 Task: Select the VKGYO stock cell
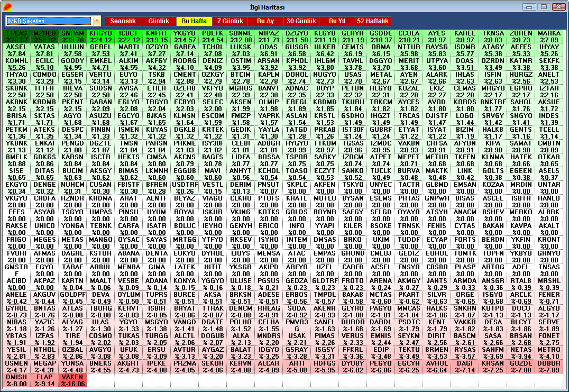[x=17, y=202]
